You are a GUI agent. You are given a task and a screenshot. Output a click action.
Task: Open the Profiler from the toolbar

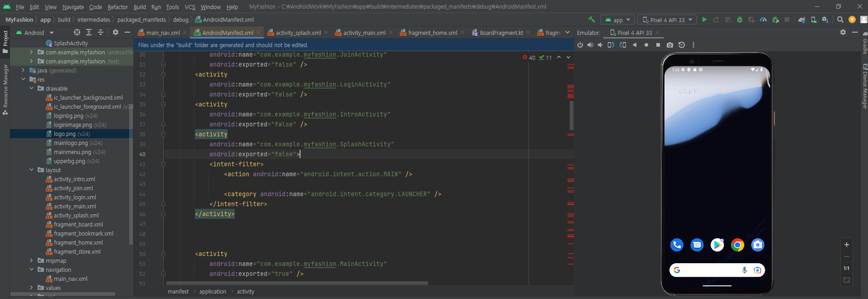coord(763,19)
